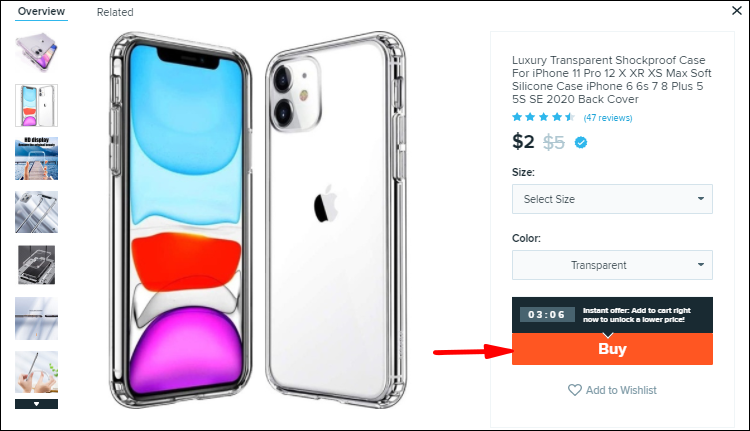Click the star rating icons

tap(543, 117)
